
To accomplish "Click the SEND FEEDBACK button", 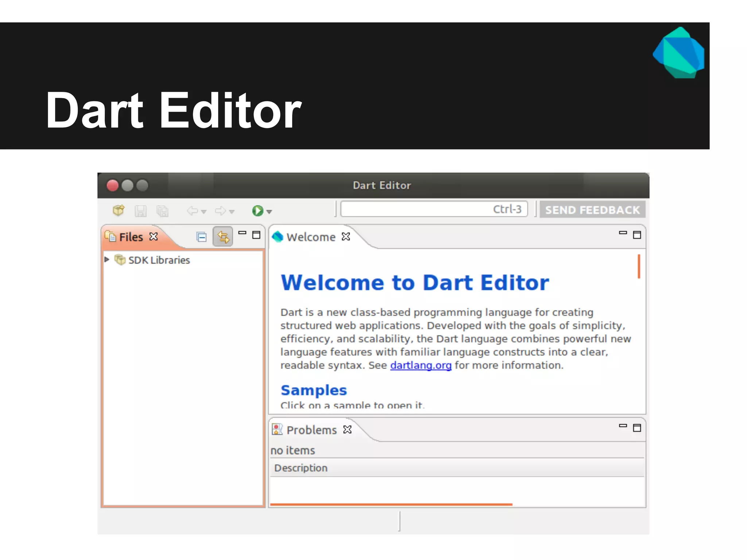I will pyautogui.click(x=592, y=210).
